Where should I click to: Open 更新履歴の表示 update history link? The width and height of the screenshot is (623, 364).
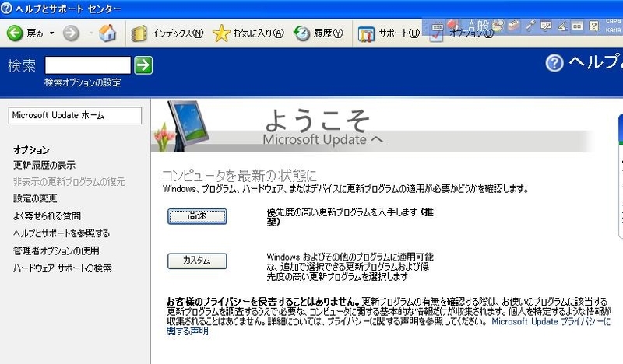pos(44,165)
